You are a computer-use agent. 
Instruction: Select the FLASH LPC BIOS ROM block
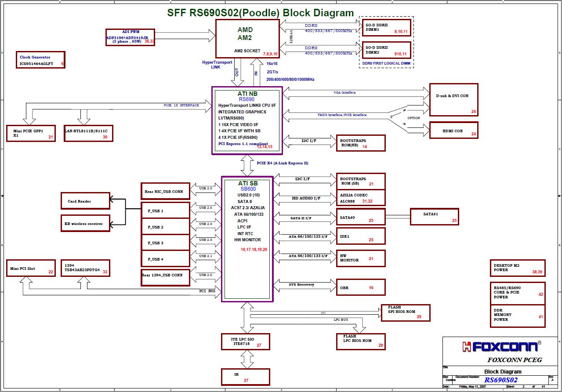point(361,341)
